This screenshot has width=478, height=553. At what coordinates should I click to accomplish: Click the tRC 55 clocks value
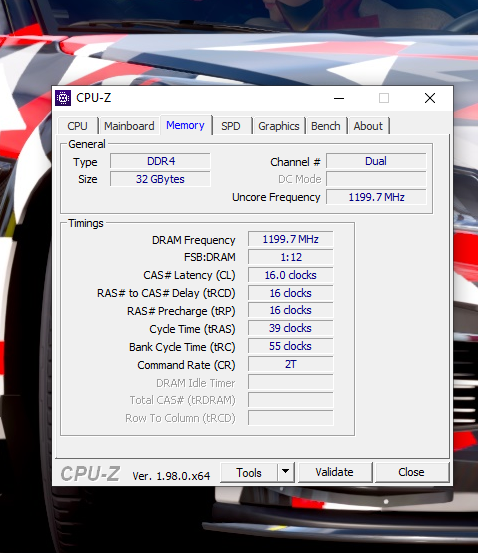(x=290, y=346)
